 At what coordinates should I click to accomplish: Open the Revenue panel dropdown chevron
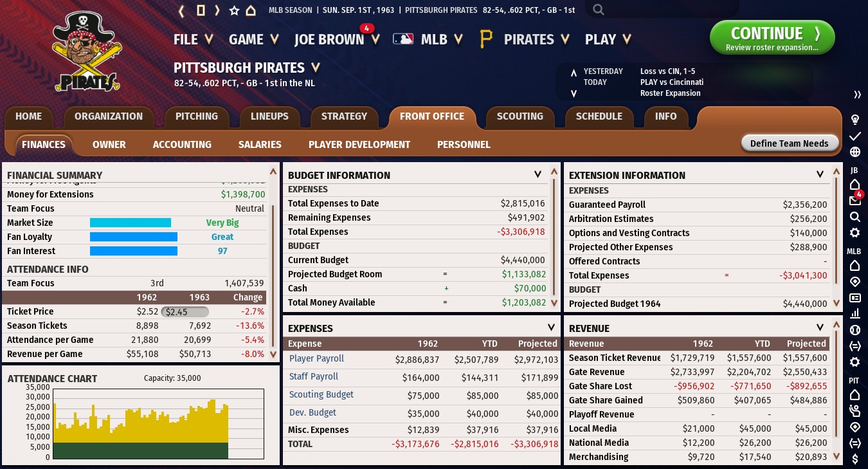[820, 327]
